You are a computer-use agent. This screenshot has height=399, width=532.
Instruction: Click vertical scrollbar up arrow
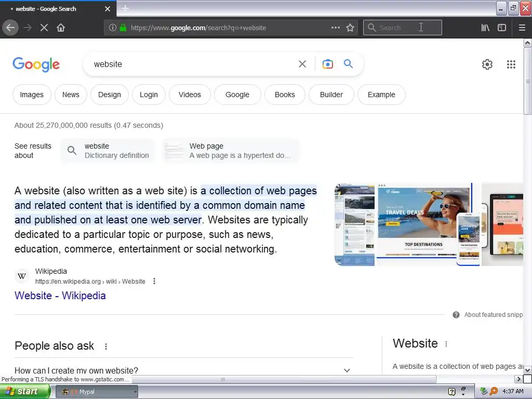click(x=527, y=43)
